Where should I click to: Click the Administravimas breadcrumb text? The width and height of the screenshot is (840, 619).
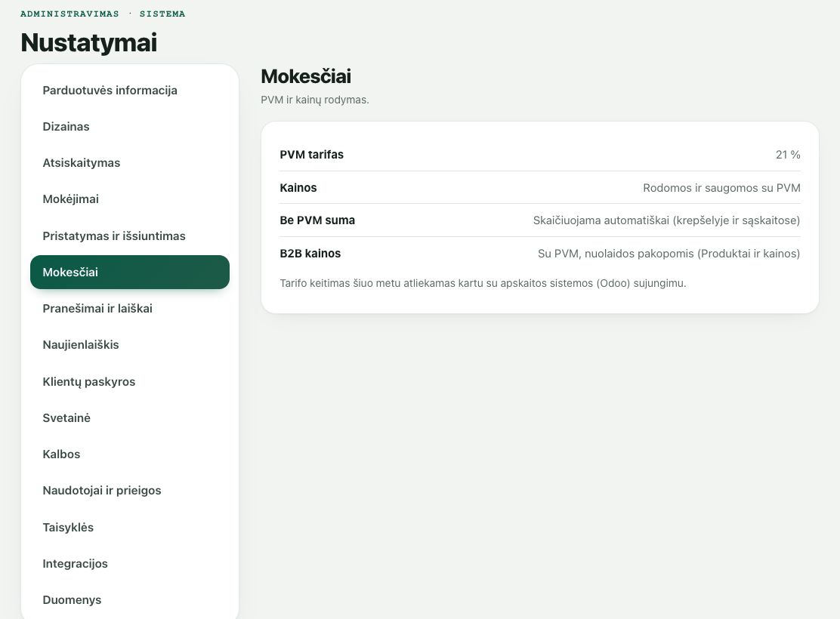[x=69, y=14]
